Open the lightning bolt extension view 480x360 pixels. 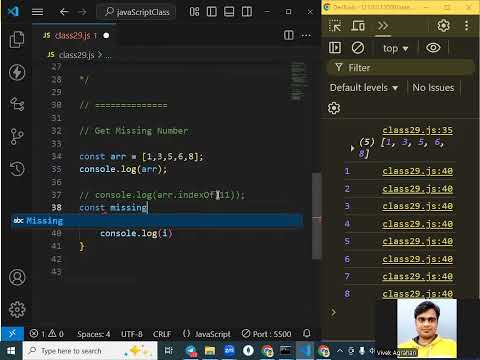tap(17, 72)
